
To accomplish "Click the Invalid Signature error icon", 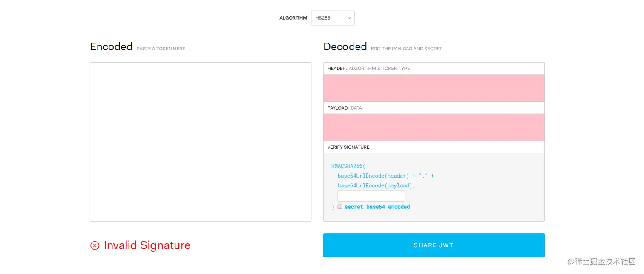I will 95,245.
